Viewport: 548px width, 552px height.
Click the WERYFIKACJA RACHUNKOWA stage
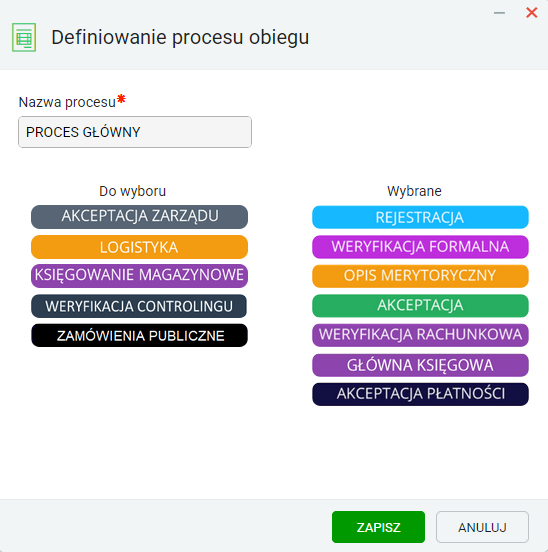420,335
